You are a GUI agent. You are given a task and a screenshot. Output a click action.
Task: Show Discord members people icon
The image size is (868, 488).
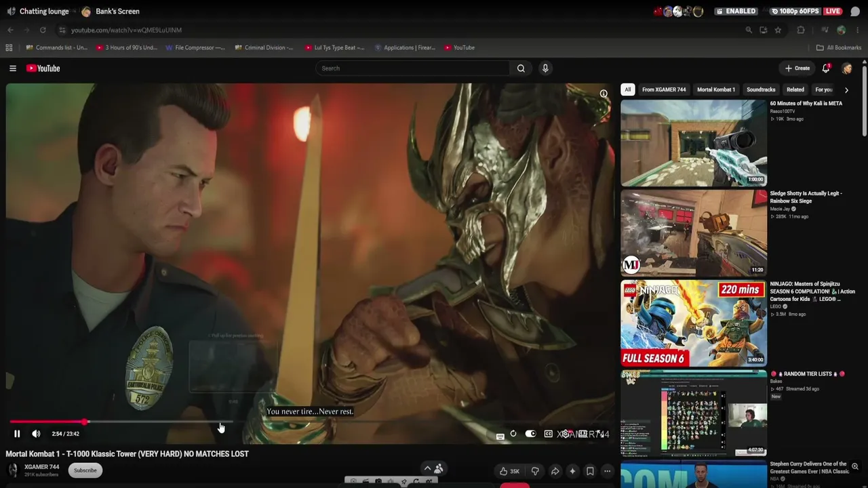(x=439, y=468)
